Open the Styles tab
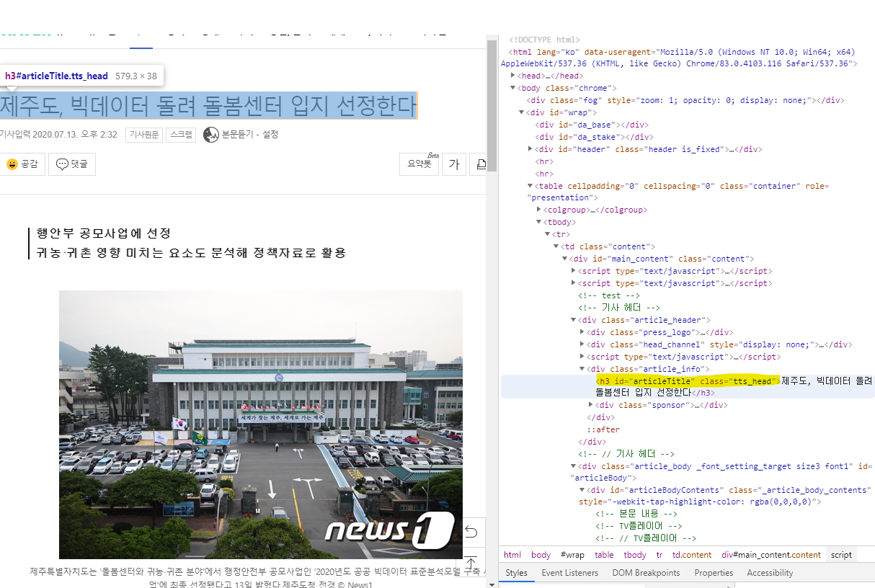875x588 pixels. click(516, 573)
